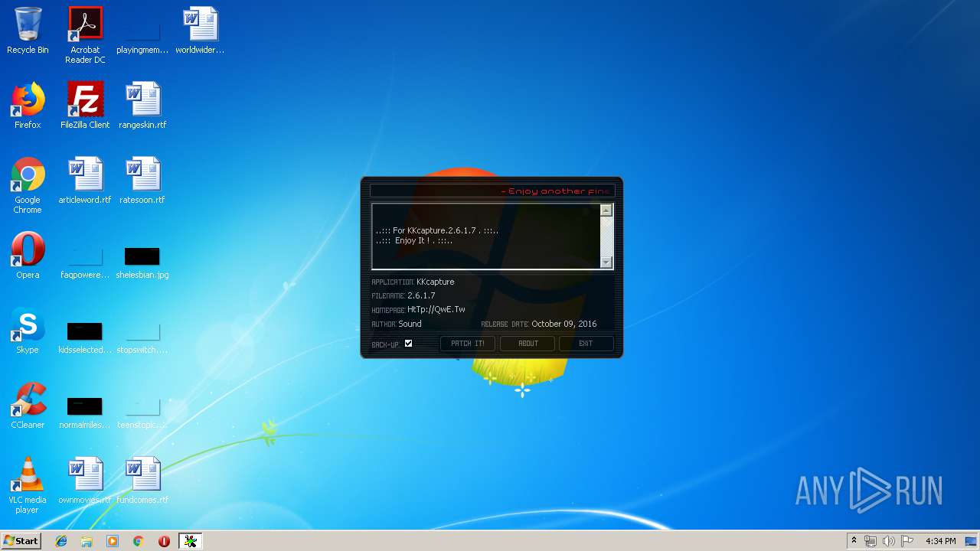Launch VLC media player shortcut
980x551 pixels.
tap(28, 486)
